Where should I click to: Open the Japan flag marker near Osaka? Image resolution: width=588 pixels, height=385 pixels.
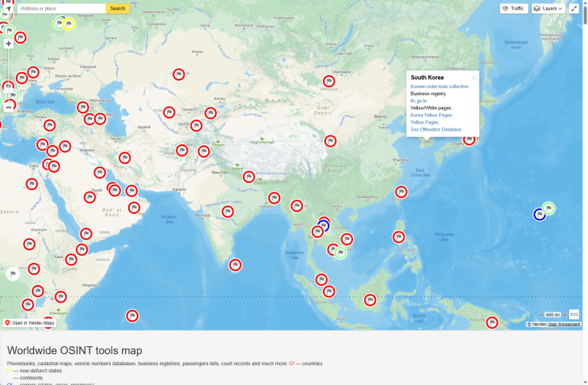(x=469, y=139)
